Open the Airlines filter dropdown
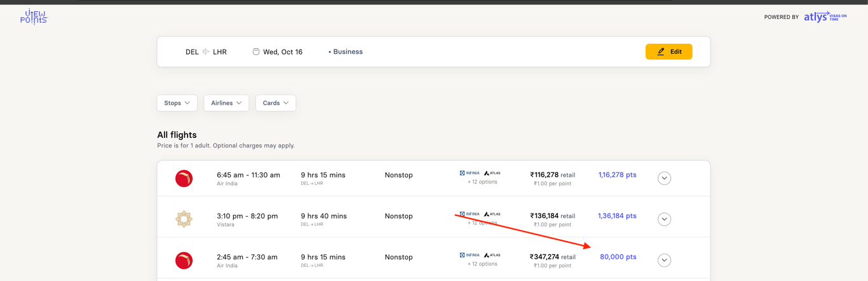Image resolution: width=868 pixels, height=281 pixels. (x=226, y=103)
